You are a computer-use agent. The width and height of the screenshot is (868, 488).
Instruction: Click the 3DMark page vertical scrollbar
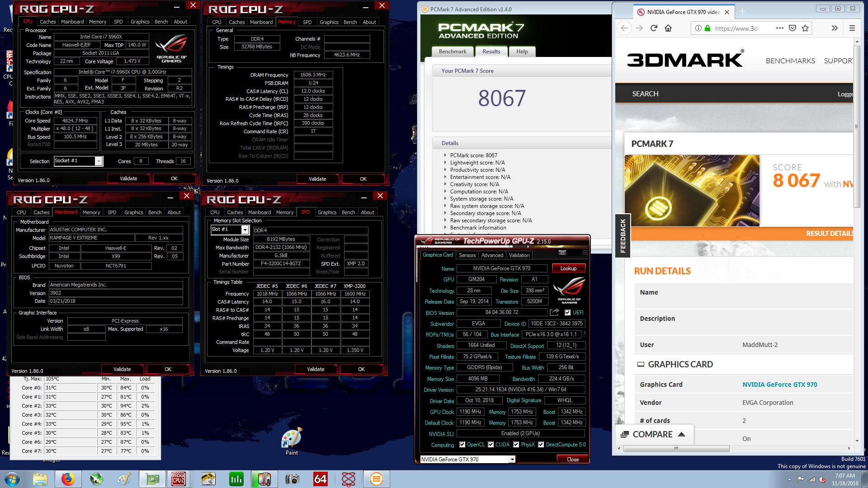(856, 127)
